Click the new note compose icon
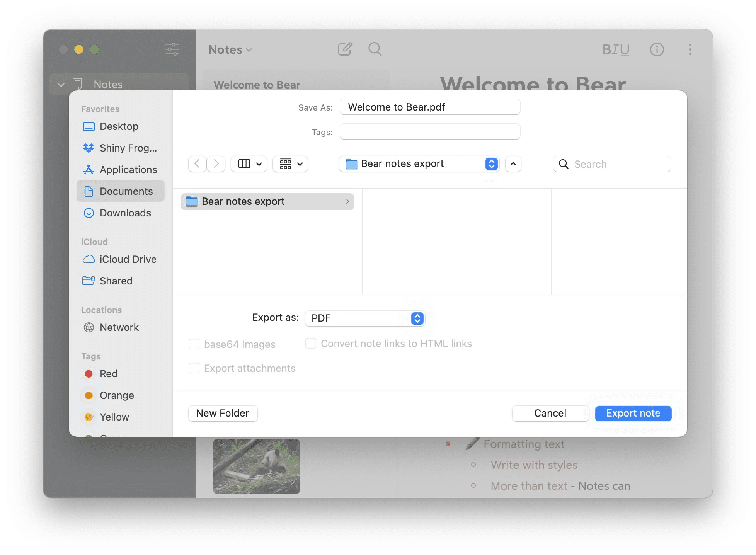This screenshot has height=555, width=756. (345, 49)
